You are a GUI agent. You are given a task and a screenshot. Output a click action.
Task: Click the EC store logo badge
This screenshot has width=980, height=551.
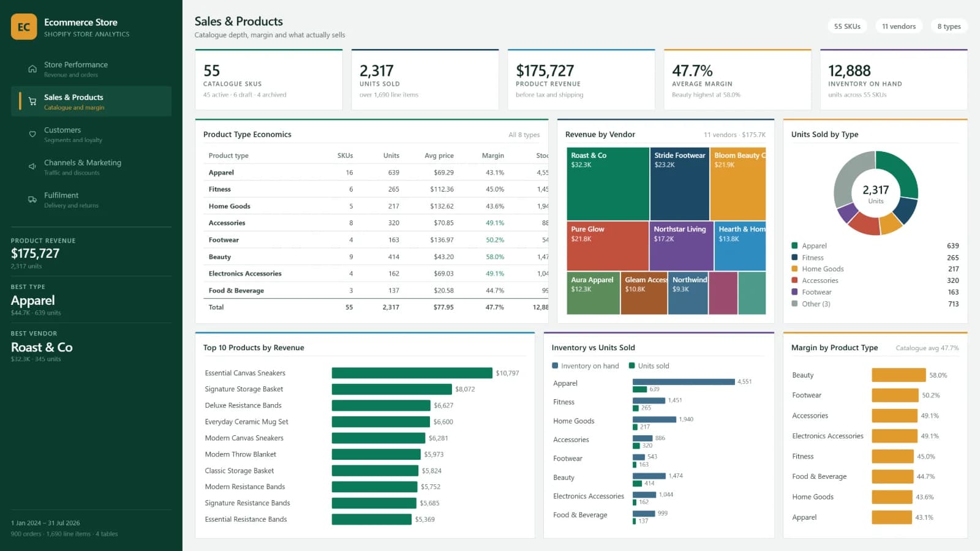[24, 27]
